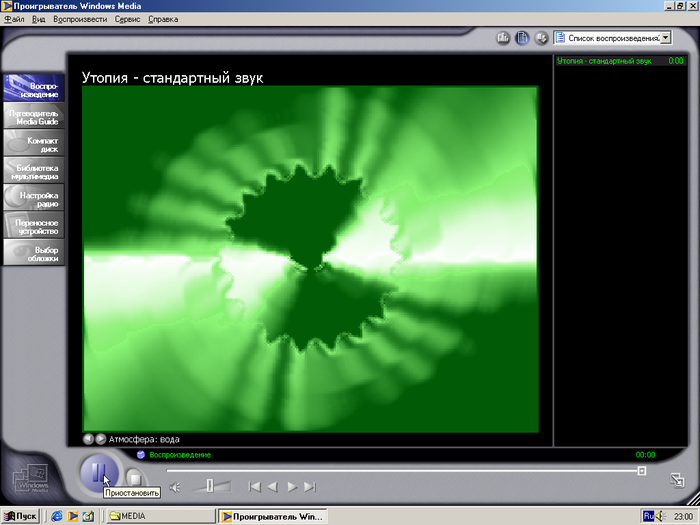Open the Вид menu
700x525 pixels.
click(40, 19)
